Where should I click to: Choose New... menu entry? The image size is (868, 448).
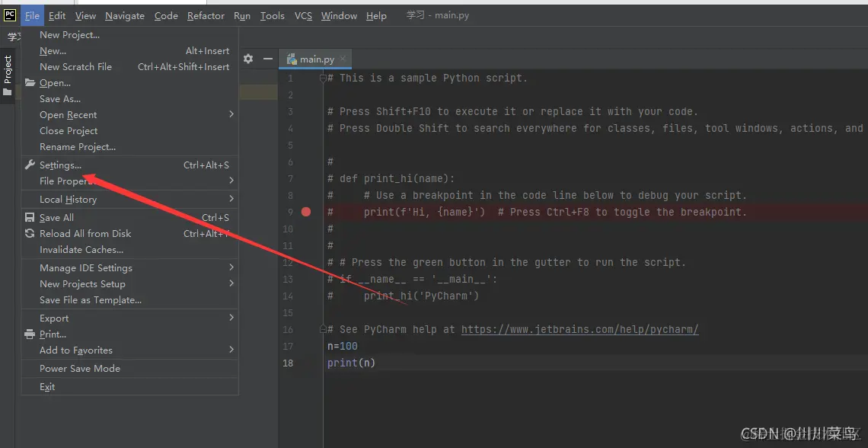tap(129, 51)
